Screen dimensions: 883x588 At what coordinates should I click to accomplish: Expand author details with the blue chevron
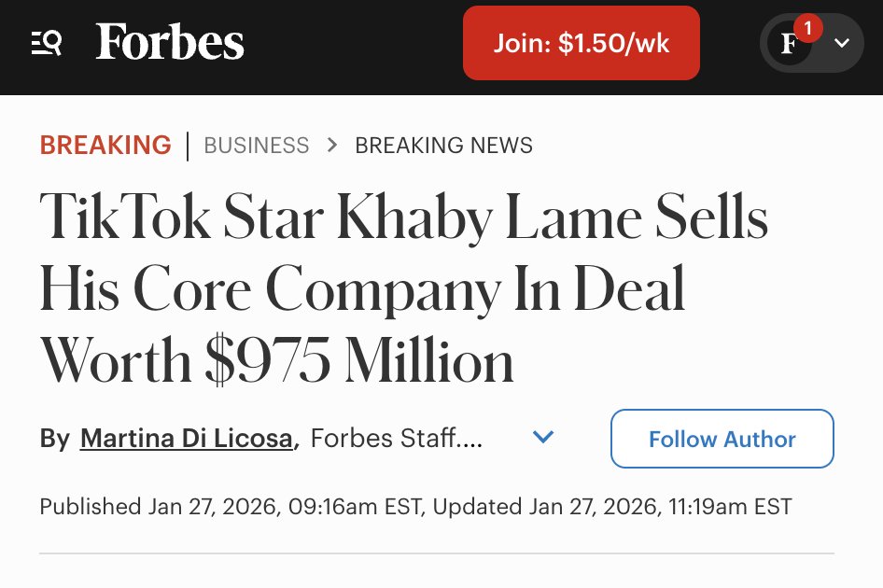click(x=542, y=437)
